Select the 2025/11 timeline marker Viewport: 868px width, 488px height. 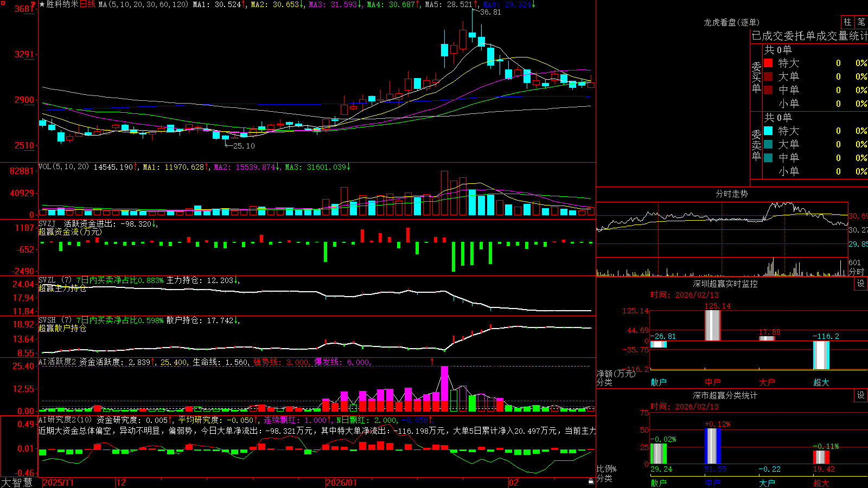coord(58,483)
